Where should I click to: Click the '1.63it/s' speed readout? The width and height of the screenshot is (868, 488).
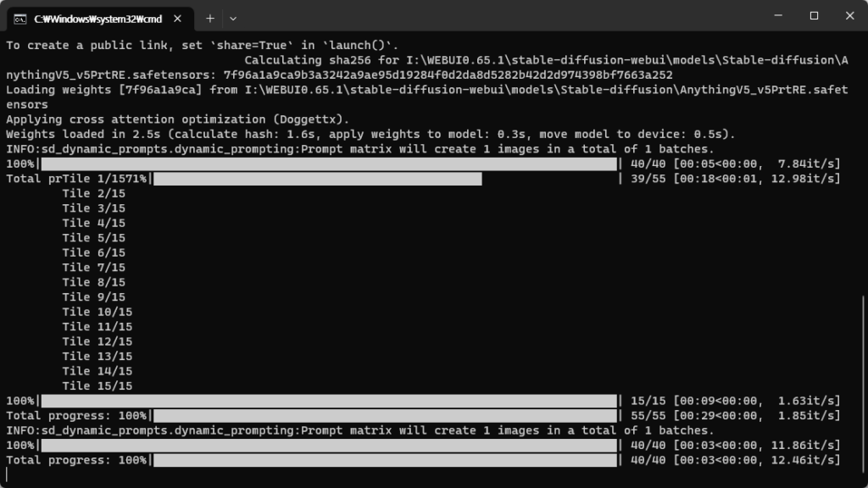(x=809, y=401)
